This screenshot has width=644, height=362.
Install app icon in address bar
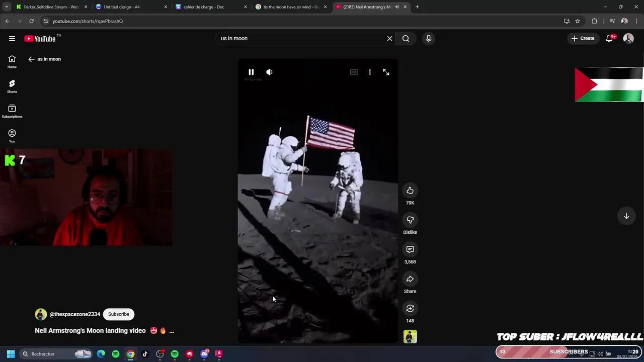(x=567, y=21)
